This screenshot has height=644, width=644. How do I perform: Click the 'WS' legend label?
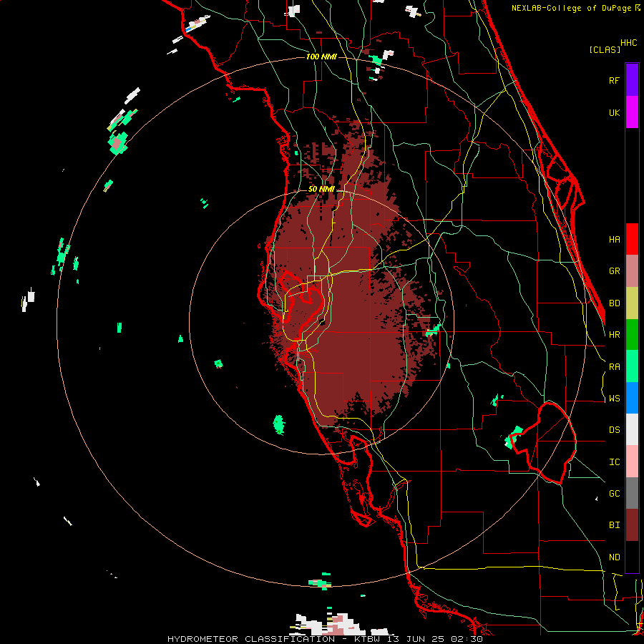coord(615,399)
